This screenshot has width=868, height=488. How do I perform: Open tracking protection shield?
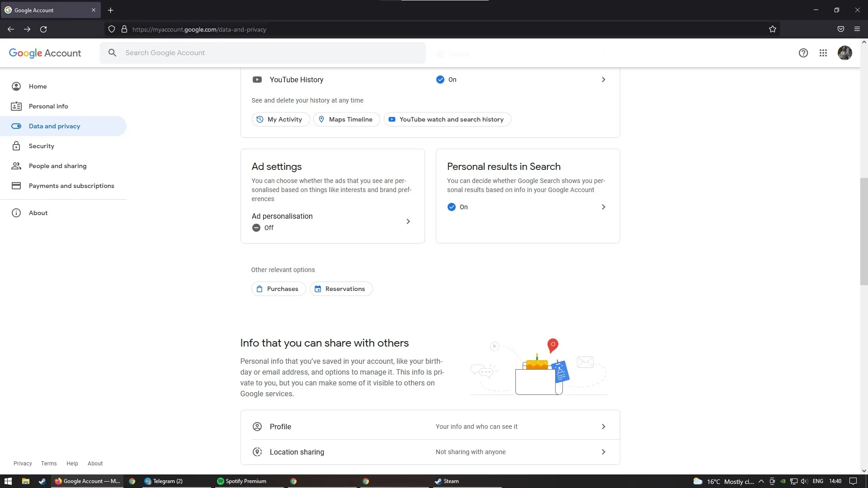(111, 29)
